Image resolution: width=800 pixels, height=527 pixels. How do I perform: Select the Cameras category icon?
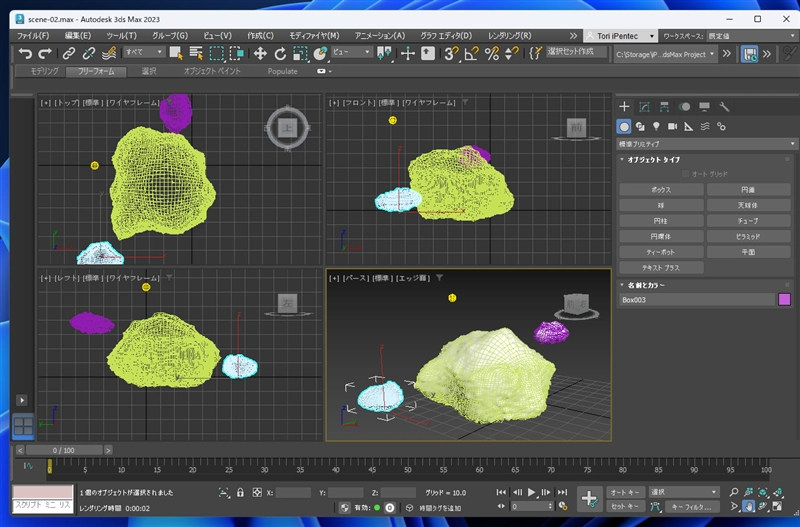(x=672, y=126)
